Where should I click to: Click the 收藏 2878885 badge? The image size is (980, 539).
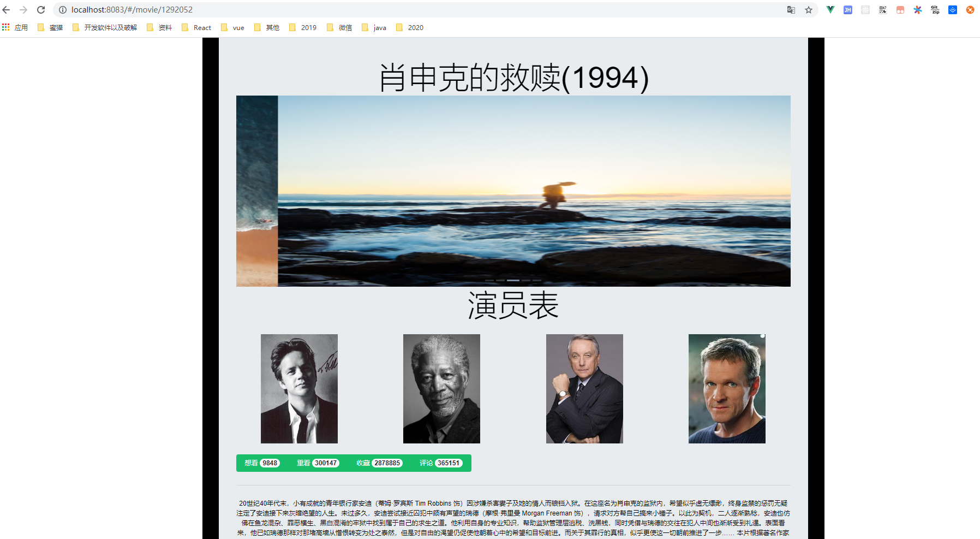click(380, 463)
